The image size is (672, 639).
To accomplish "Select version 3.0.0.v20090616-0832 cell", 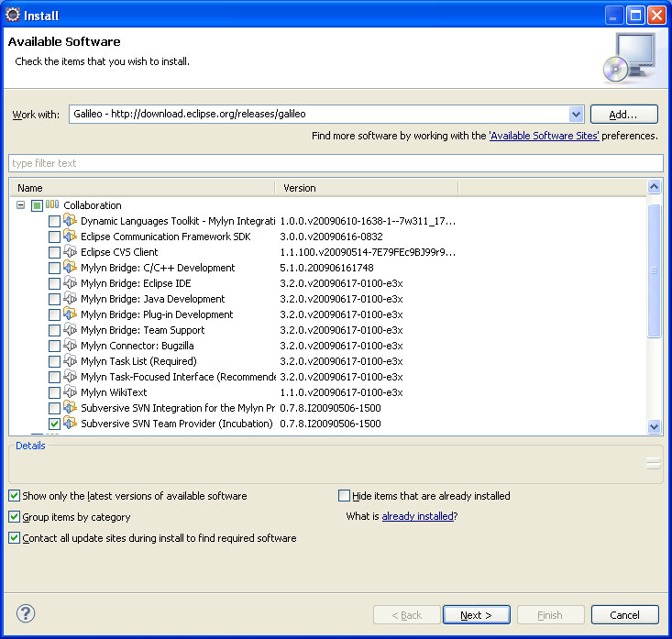I will point(331,237).
